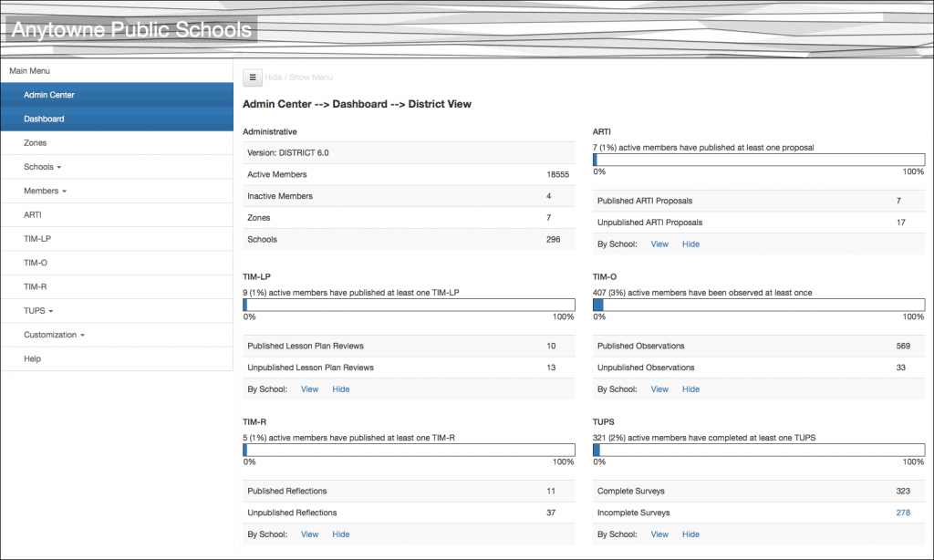Screen dimensions: 934x560
Task: Open TIM-O from the sidebar menu
Action: (36, 263)
